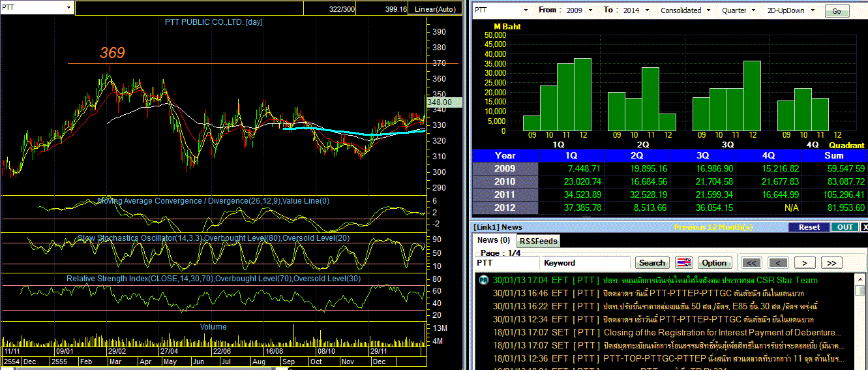Expand the To year 2014 dropdown
The image size is (868, 370).
(x=646, y=10)
